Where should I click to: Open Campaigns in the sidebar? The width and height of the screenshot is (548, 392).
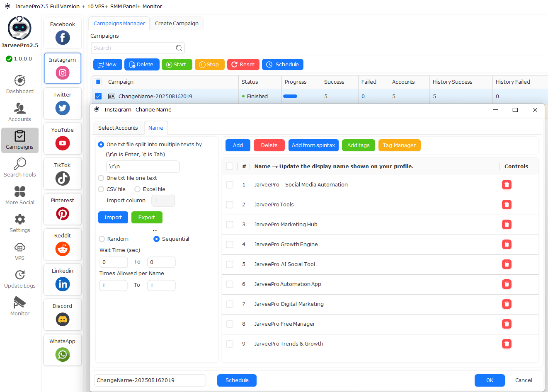pos(20,140)
